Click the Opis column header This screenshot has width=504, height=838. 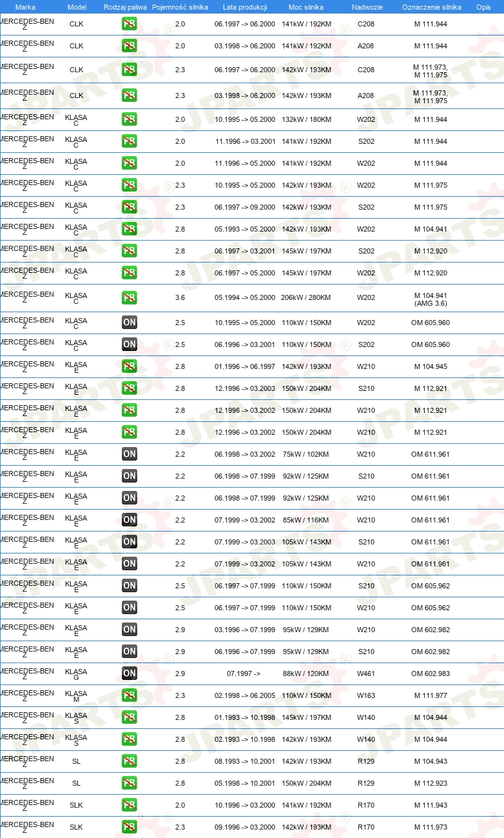(483, 7)
